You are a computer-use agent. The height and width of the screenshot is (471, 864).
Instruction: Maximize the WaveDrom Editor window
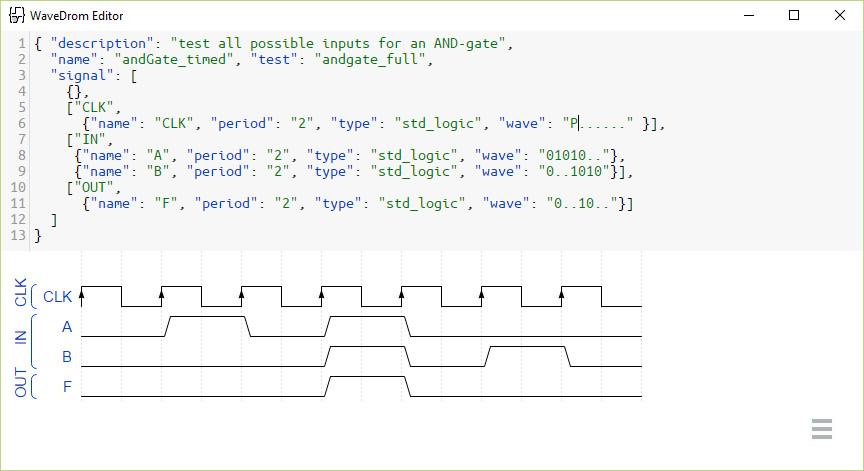point(794,15)
